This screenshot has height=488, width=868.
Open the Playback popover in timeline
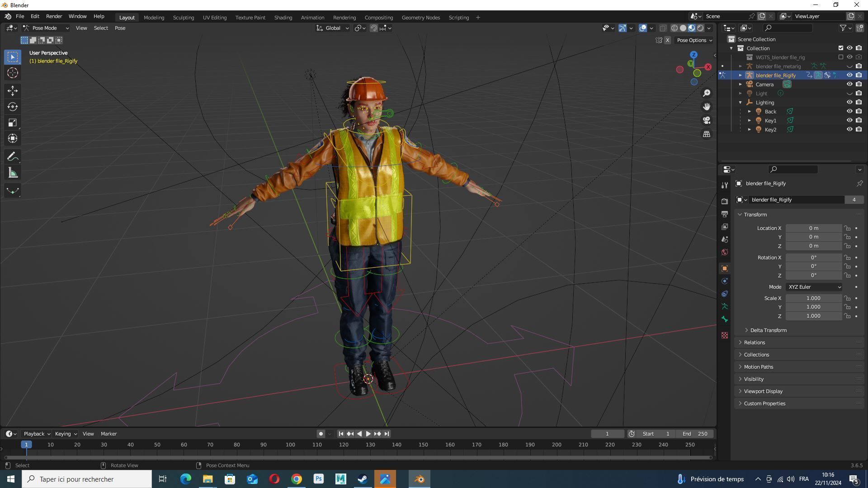(x=37, y=434)
